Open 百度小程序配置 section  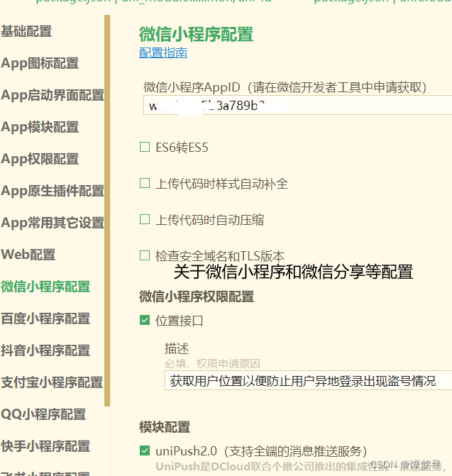45,319
